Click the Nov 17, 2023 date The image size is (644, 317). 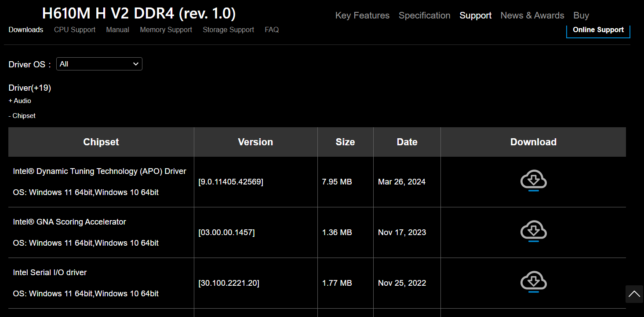pos(402,232)
